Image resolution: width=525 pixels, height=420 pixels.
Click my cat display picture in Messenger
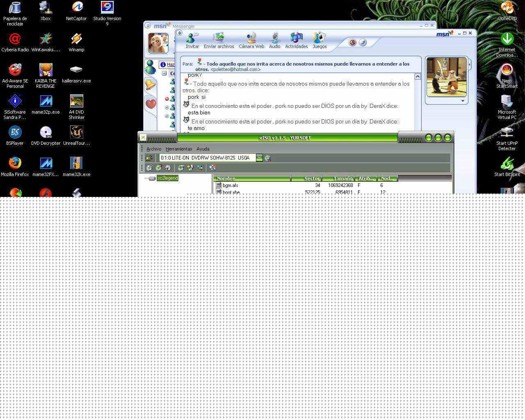point(158,43)
